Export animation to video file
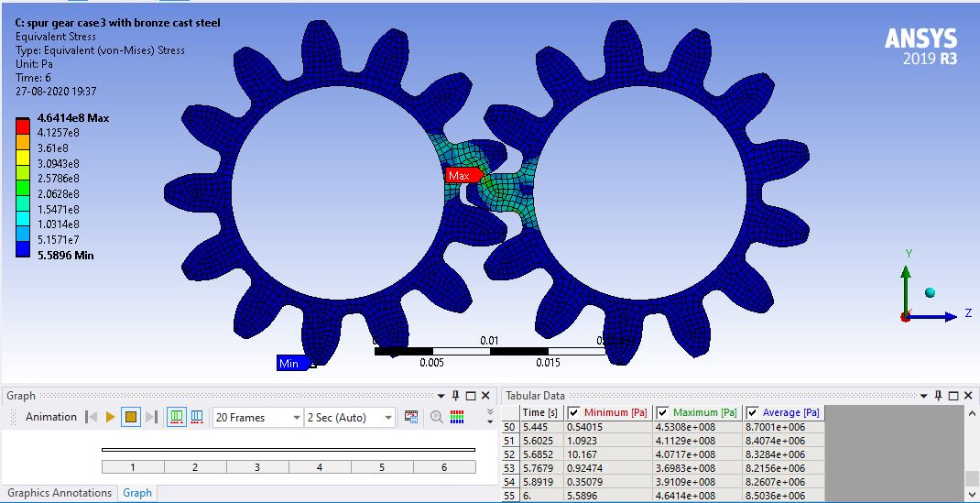This screenshot has width=980, height=503. pyautogui.click(x=410, y=417)
